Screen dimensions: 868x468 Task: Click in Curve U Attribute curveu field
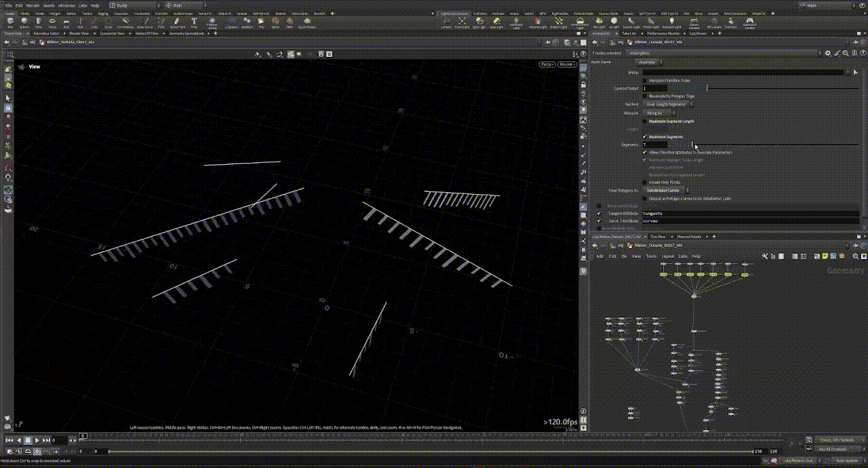(x=750, y=221)
